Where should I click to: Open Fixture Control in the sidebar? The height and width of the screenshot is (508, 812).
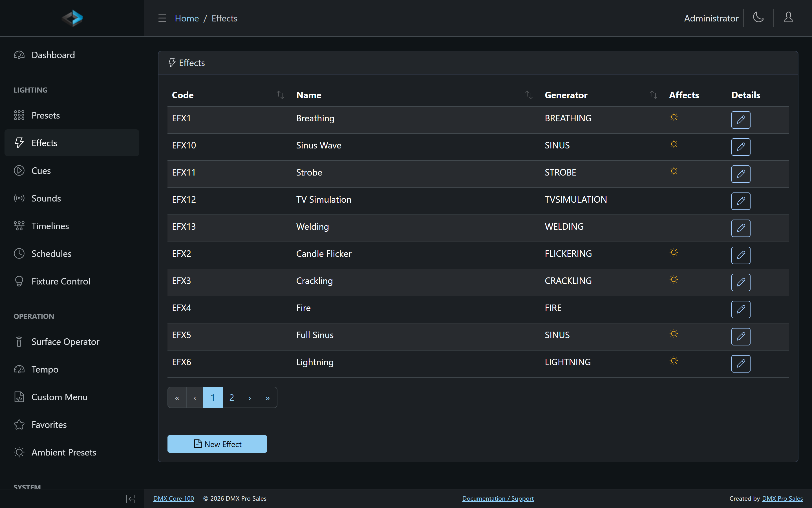coord(72,281)
